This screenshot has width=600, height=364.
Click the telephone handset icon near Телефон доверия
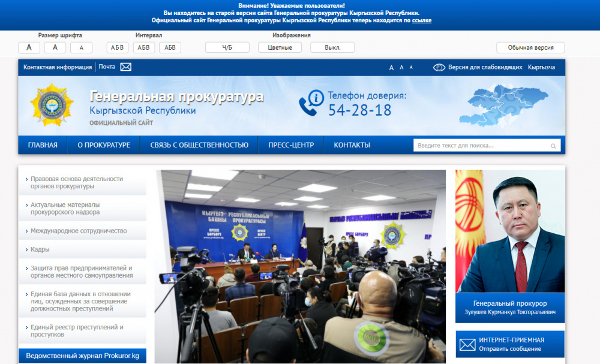[x=308, y=108]
